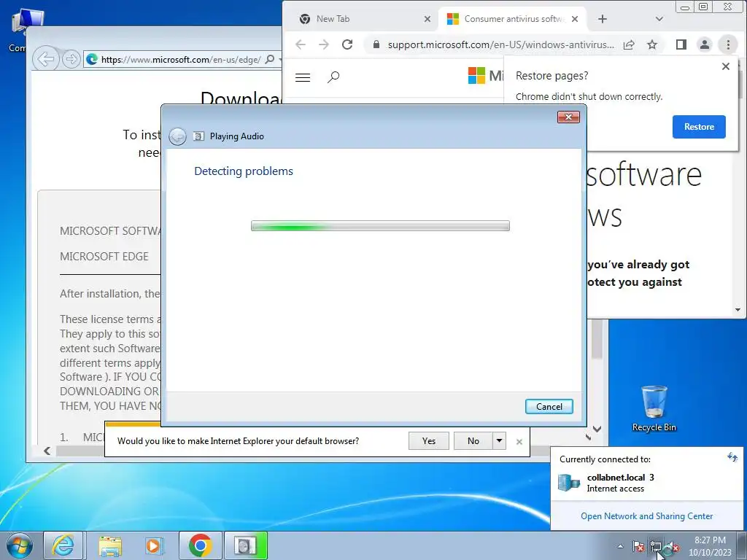Close the Consumer antivirus tab
The width and height of the screenshot is (747, 560).
575,19
